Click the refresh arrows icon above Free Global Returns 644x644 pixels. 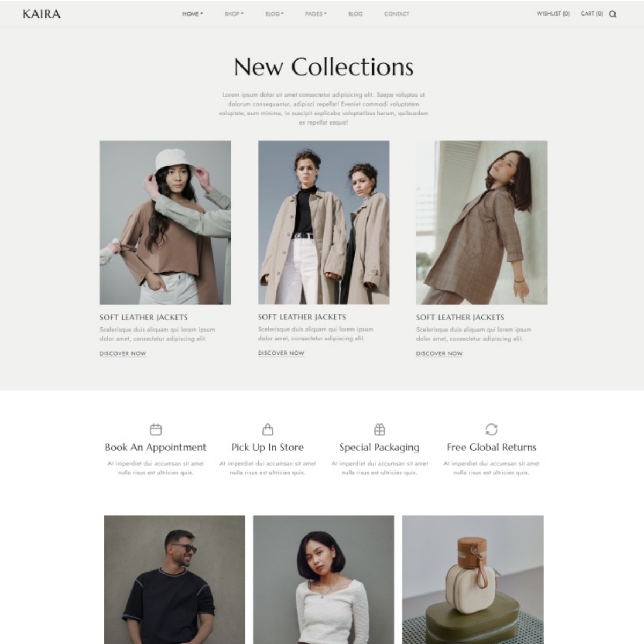tap(492, 429)
